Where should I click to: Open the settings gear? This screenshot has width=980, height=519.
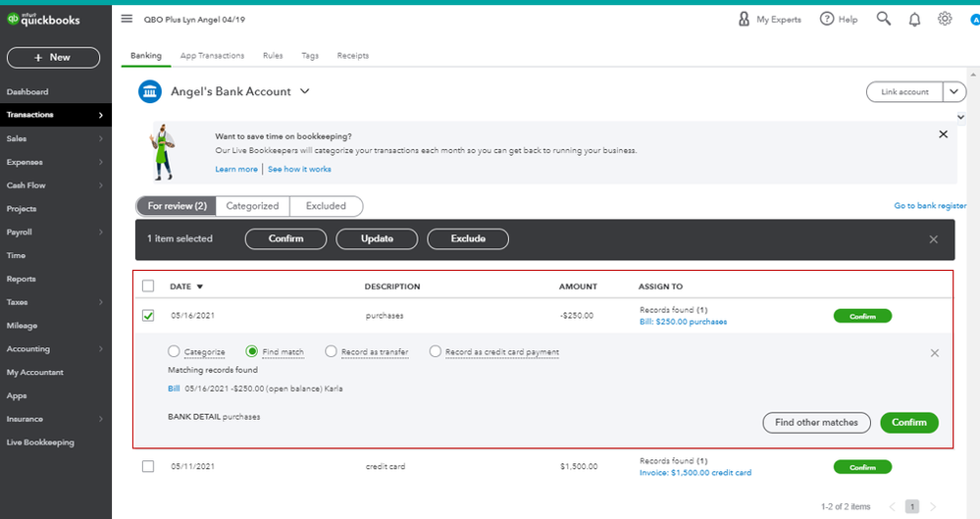coord(945,19)
